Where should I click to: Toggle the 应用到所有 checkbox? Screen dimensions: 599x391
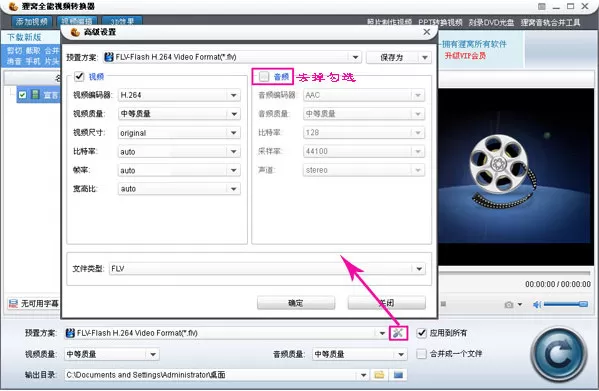421,333
